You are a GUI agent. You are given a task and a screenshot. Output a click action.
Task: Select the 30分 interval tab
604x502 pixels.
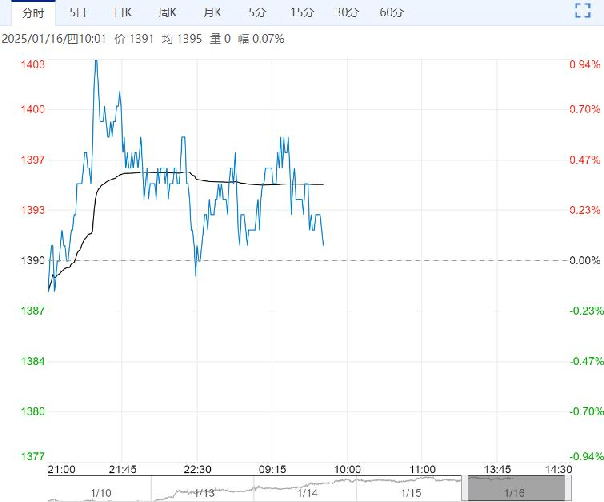[x=347, y=13]
